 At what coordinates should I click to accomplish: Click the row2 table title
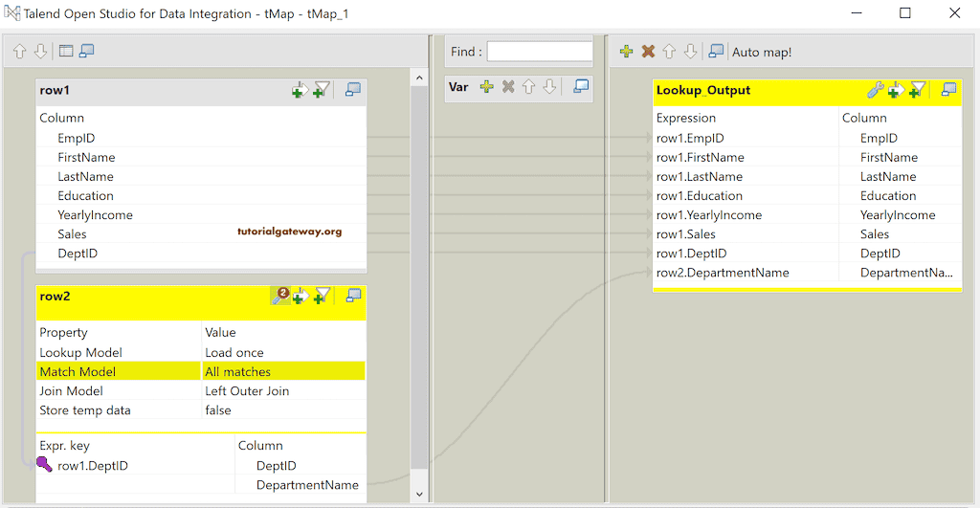point(55,296)
